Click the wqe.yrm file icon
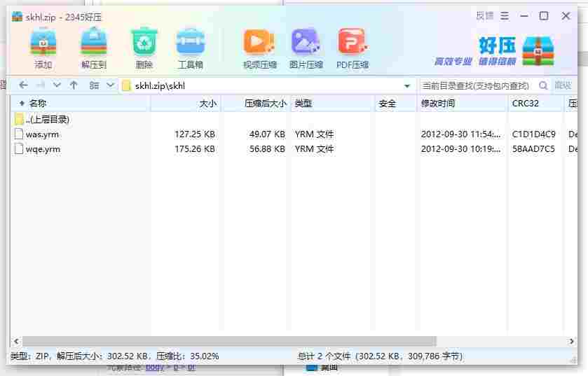 pyautogui.click(x=19, y=148)
